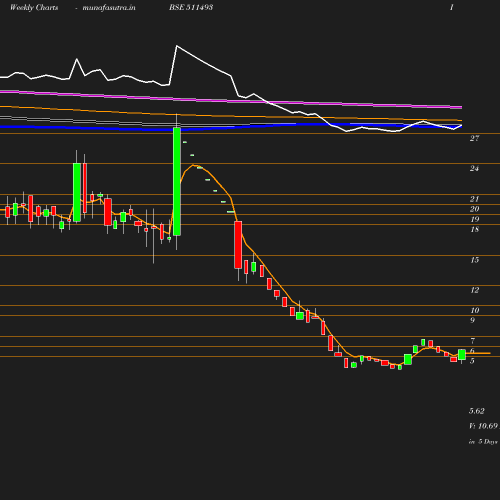
Task: Click price axis label 21
Action: 474,199
